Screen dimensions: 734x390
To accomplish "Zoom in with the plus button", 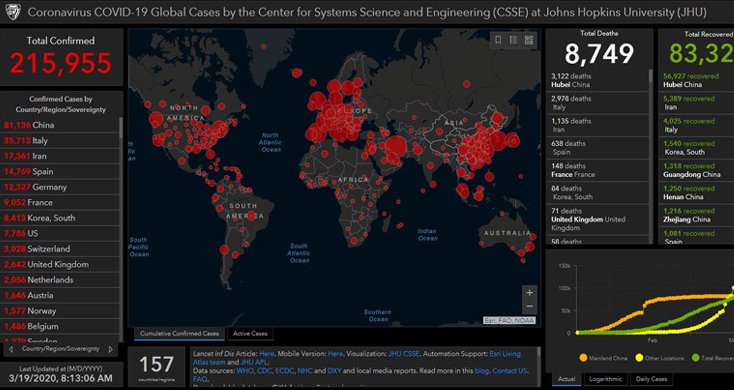I will coord(529,293).
